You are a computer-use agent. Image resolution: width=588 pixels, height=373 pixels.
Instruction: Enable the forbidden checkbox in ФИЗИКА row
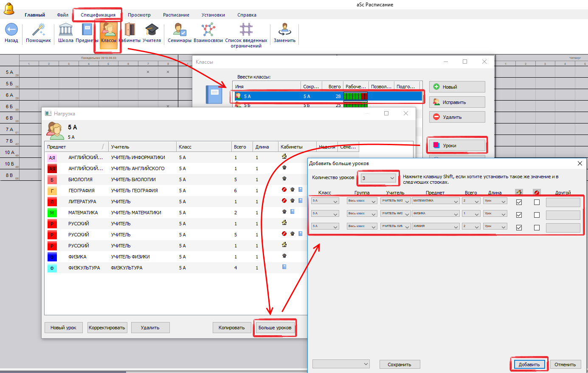537,215
